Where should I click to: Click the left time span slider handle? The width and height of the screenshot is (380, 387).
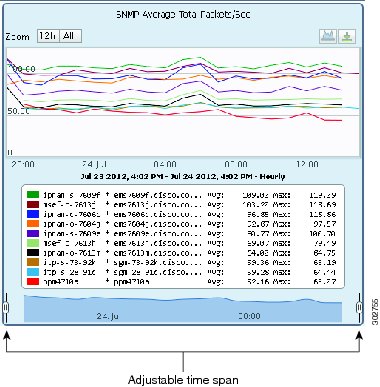pyautogui.click(x=5, y=307)
